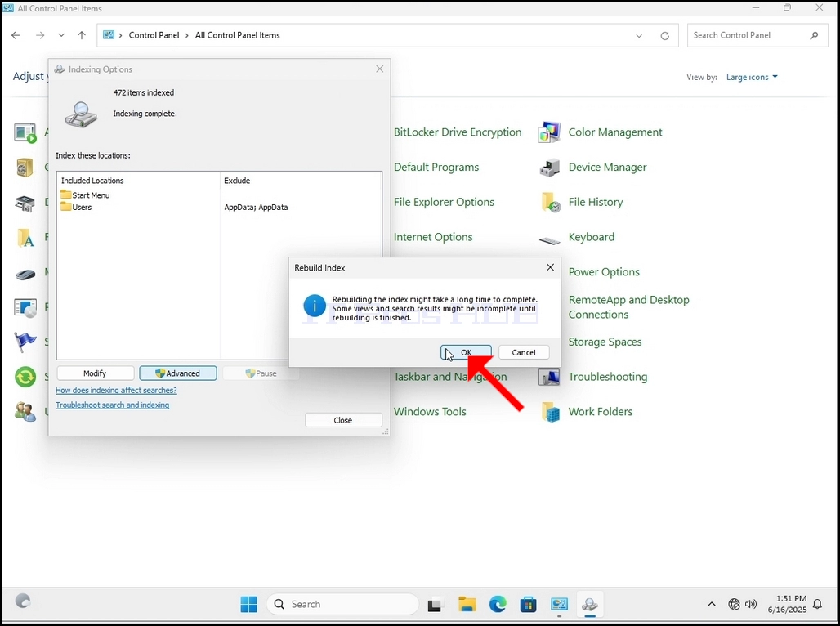Open the View by Large icons dropdown
Viewport: 840px width, 626px height.
click(x=752, y=77)
